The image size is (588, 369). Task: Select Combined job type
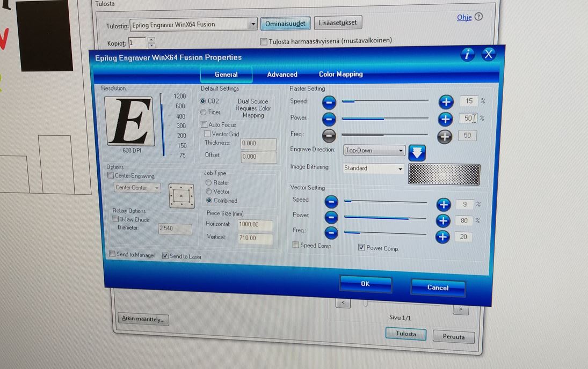[209, 201]
